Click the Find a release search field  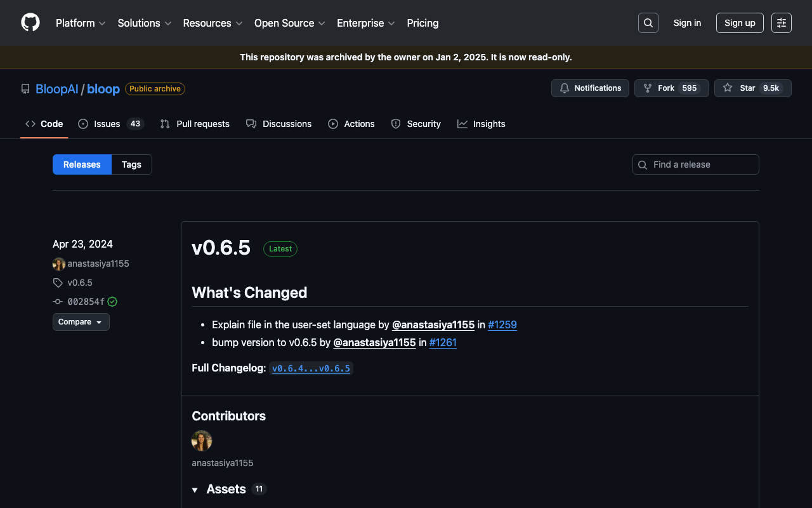[x=701, y=164]
